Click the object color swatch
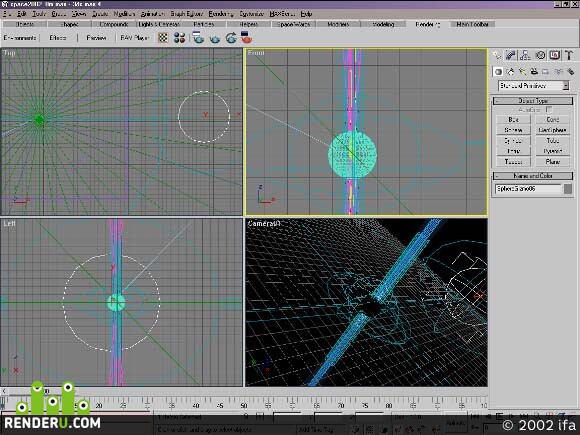 tap(568, 189)
